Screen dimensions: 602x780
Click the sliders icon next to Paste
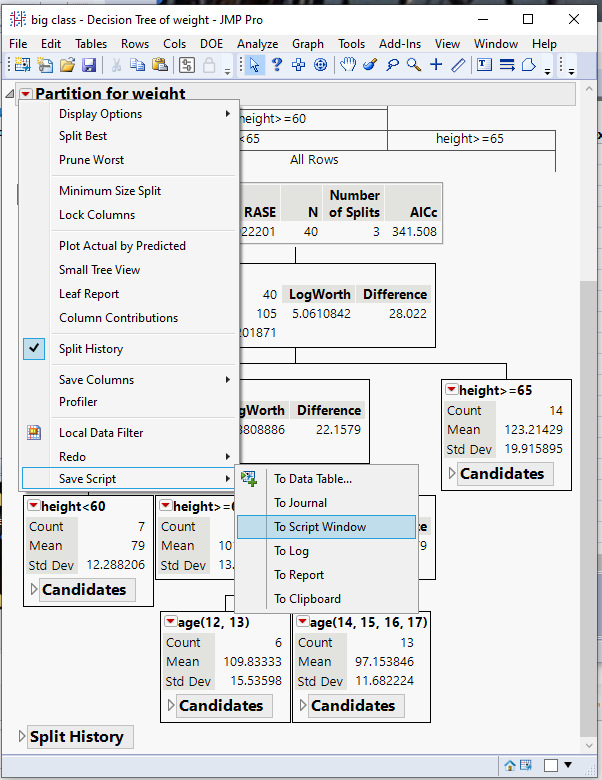point(187,65)
